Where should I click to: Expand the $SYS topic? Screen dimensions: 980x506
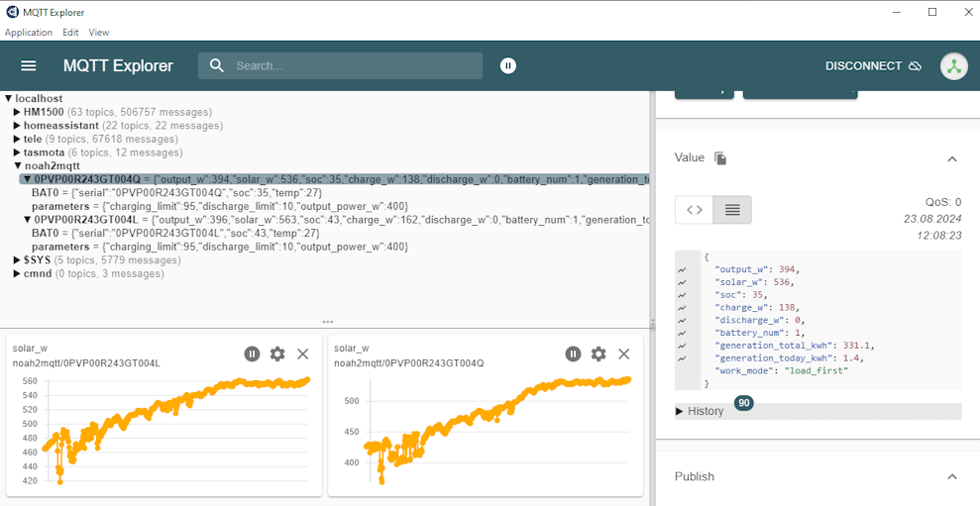pyautogui.click(x=18, y=259)
